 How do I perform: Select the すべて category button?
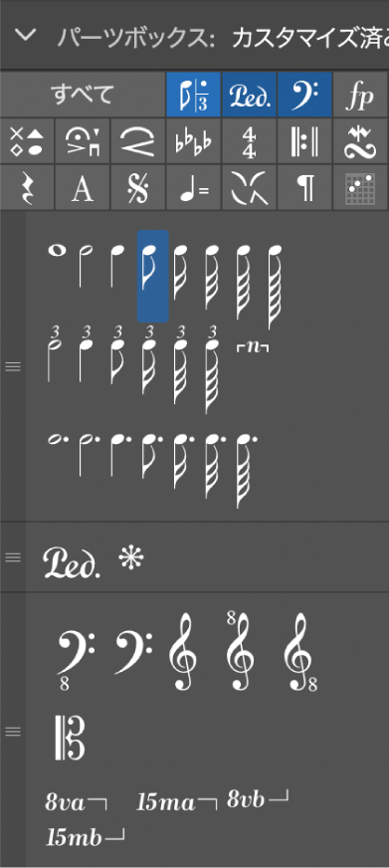click(83, 95)
